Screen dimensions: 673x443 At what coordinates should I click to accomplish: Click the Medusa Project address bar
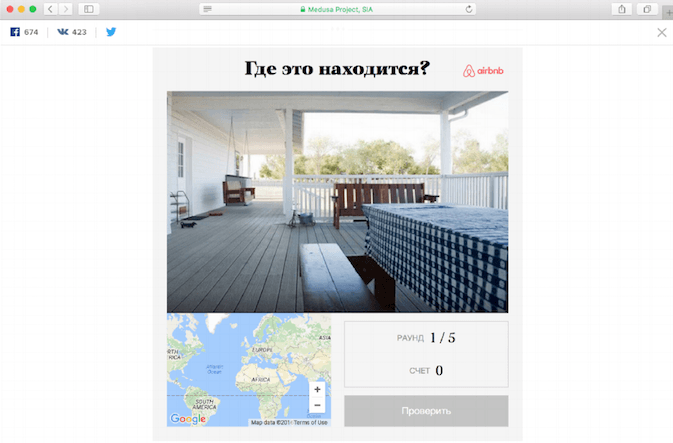pyautogui.click(x=337, y=9)
